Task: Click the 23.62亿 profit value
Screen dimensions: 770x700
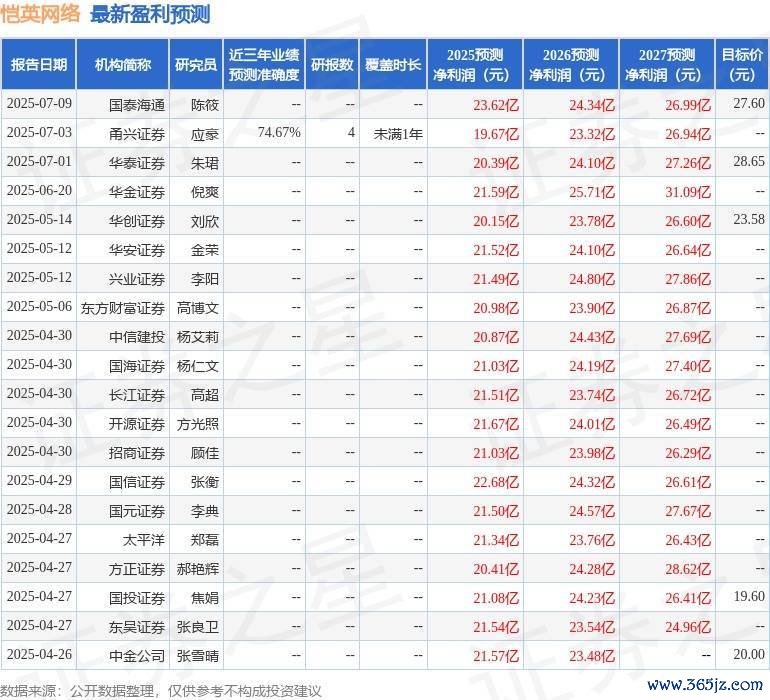Action: (x=496, y=105)
